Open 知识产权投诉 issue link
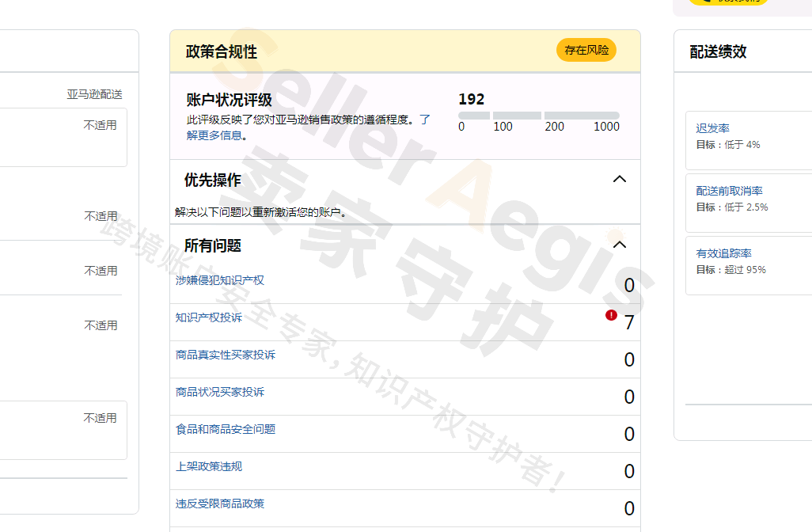 [208, 317]
